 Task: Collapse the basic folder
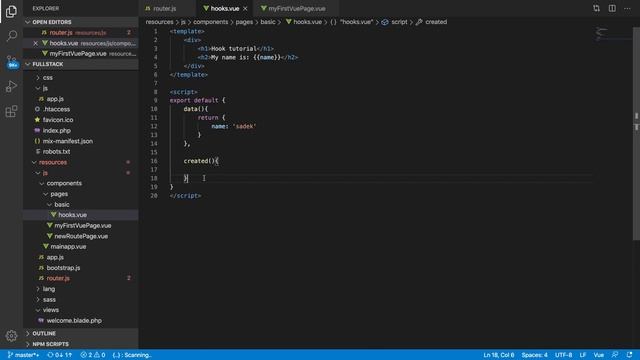coord(62,204)
